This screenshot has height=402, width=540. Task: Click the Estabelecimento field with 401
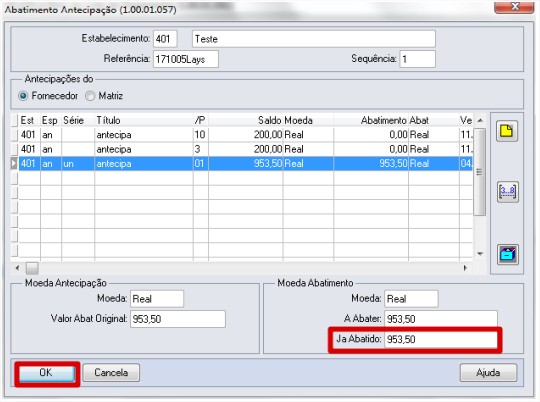click(165, 39)
